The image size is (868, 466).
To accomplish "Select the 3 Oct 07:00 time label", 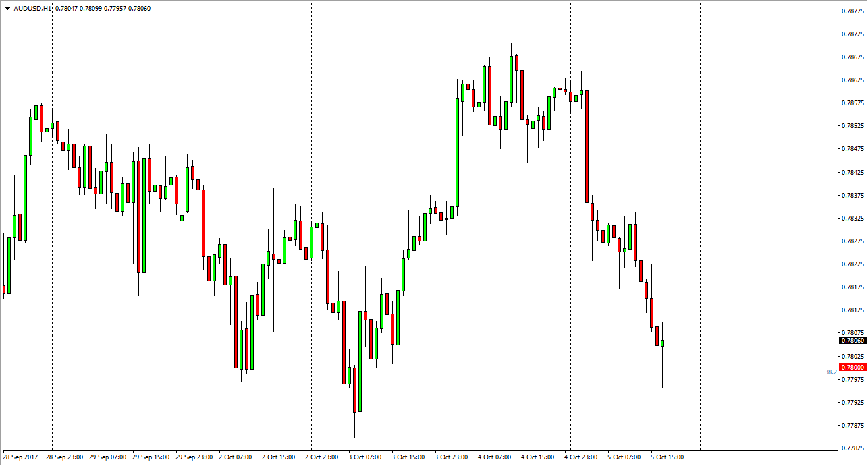I will tap(365, 457).
